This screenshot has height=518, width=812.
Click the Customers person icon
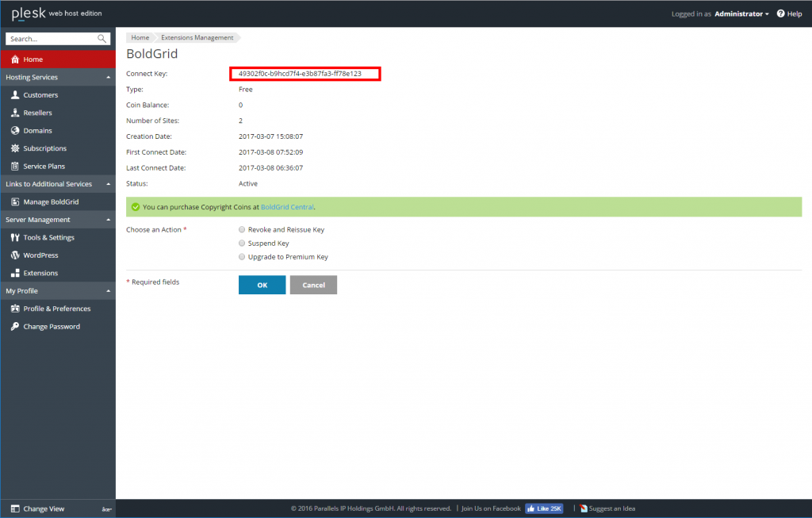tap(15, 94)
